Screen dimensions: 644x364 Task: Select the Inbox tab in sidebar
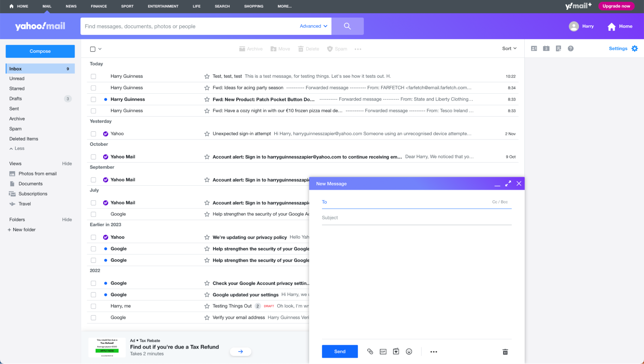click(40, 69)
